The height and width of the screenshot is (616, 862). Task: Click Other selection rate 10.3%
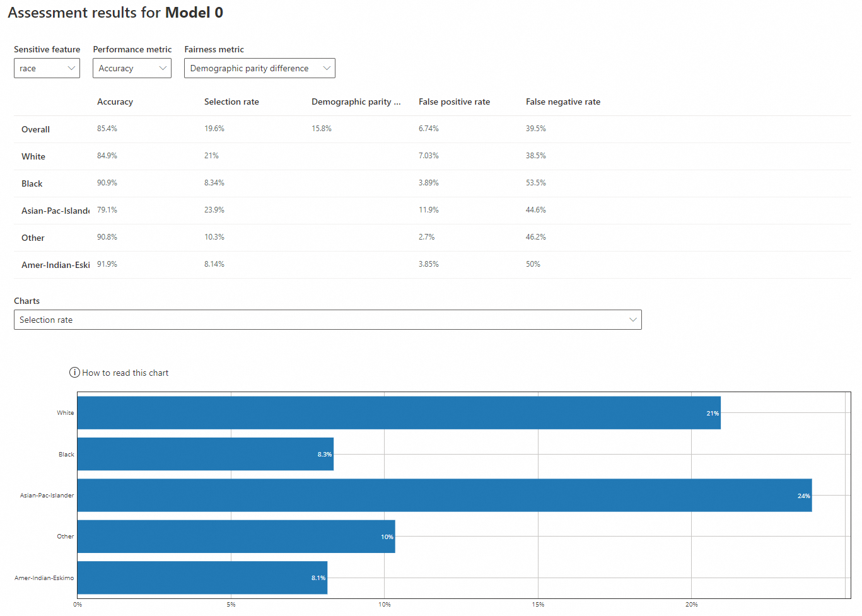(x=214, y=237)
